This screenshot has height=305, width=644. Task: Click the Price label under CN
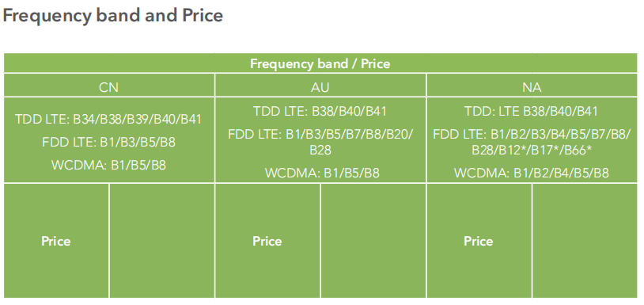click(x=56, y=241)
